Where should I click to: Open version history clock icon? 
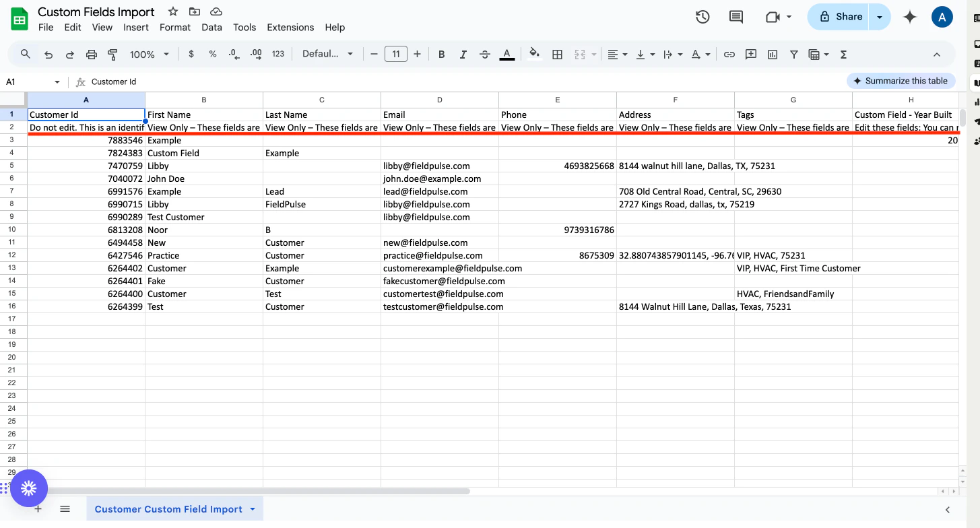tap(703, 17)
